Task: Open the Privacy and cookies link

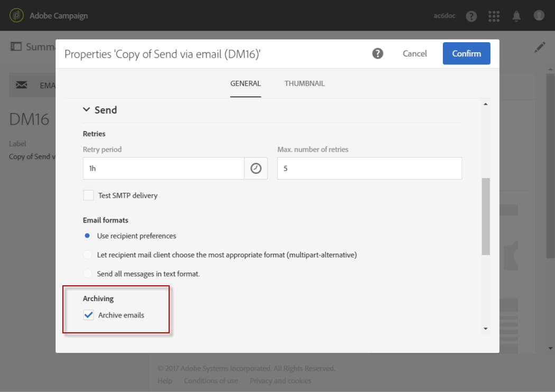Action: [x=280, y=381]
